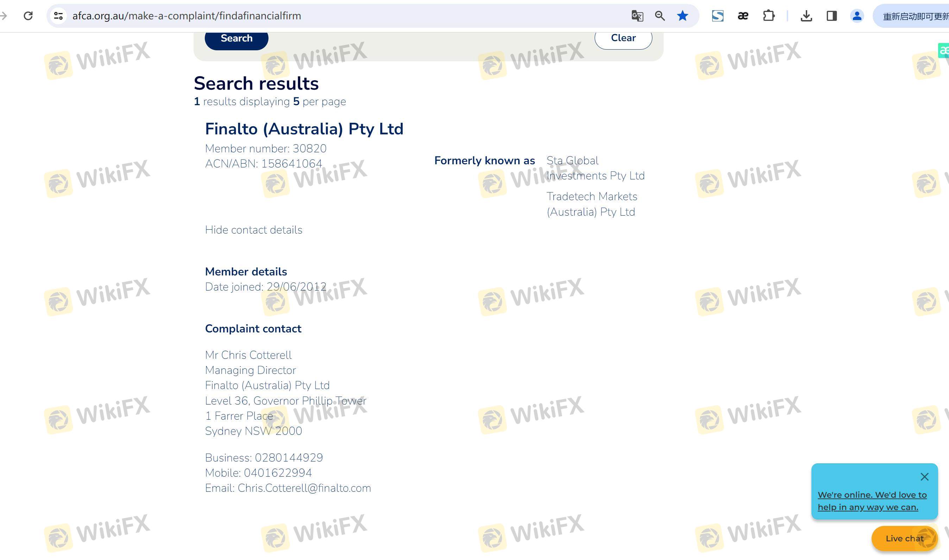Toggle the blue bookmark star

tap(683, 16)
